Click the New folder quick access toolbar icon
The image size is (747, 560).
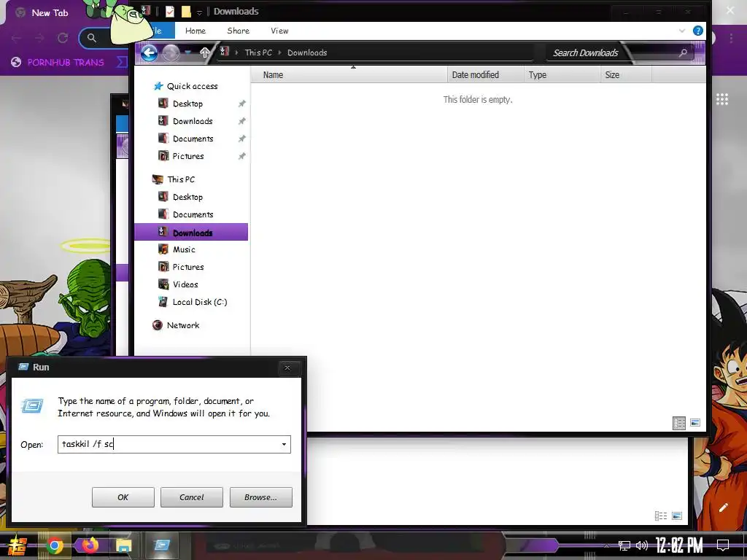click(x=186, y=12)
